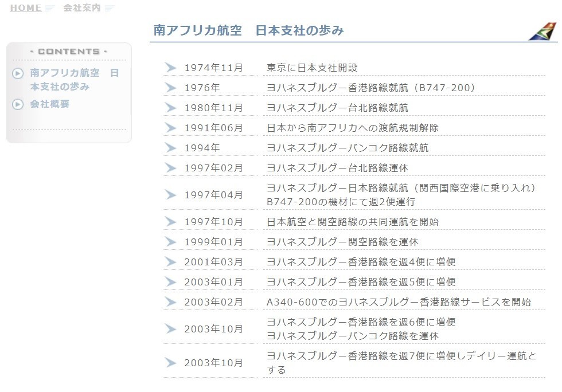The height and width of the screenshot is (392, 562).
Task: Click the arrow icon beside 1976年
Action: coord(171,88)
